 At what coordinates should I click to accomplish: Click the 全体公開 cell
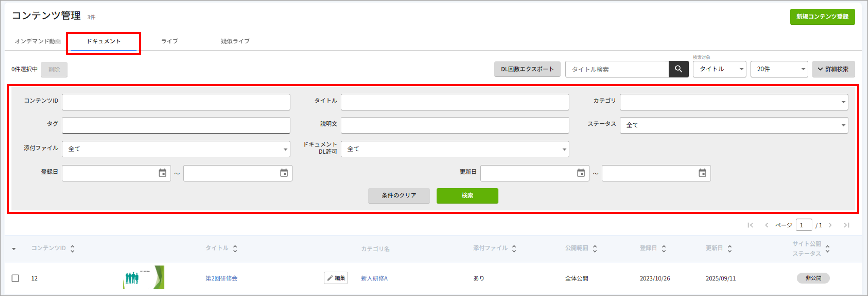(x=577, y=278)
